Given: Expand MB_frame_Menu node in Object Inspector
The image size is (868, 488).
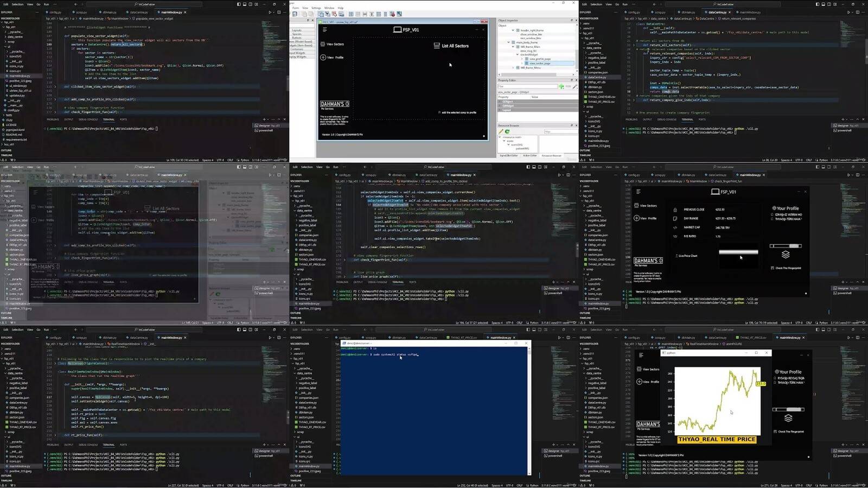Looking at the screenshot, I should coord(513,68).
